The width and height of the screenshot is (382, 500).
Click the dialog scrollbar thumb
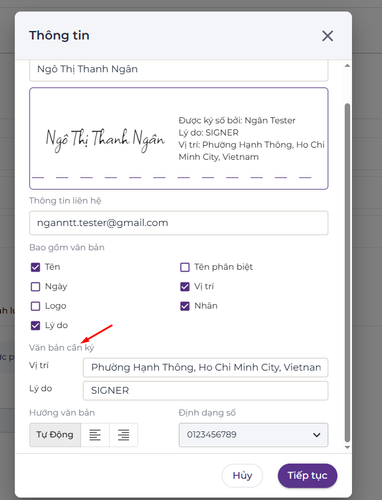(347, 273)
